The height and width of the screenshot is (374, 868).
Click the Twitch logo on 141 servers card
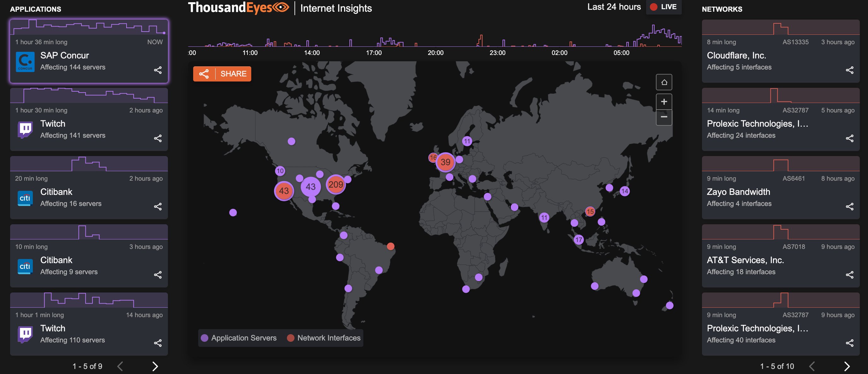coord(25,130)
